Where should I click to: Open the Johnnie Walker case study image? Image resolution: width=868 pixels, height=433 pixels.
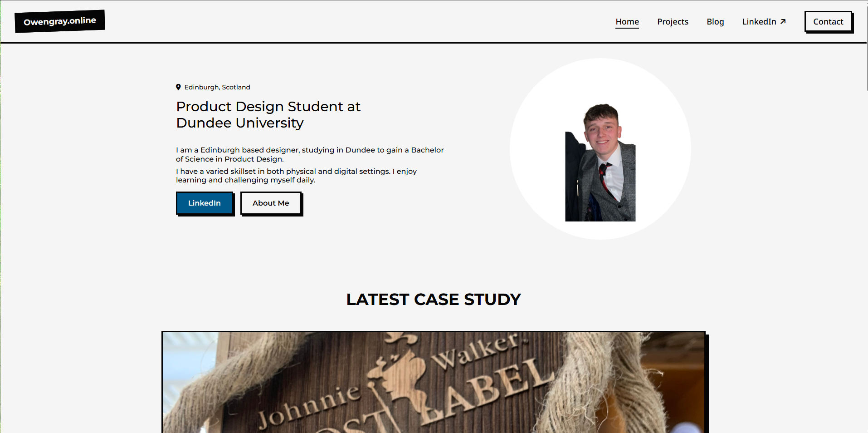click(434, 382)
